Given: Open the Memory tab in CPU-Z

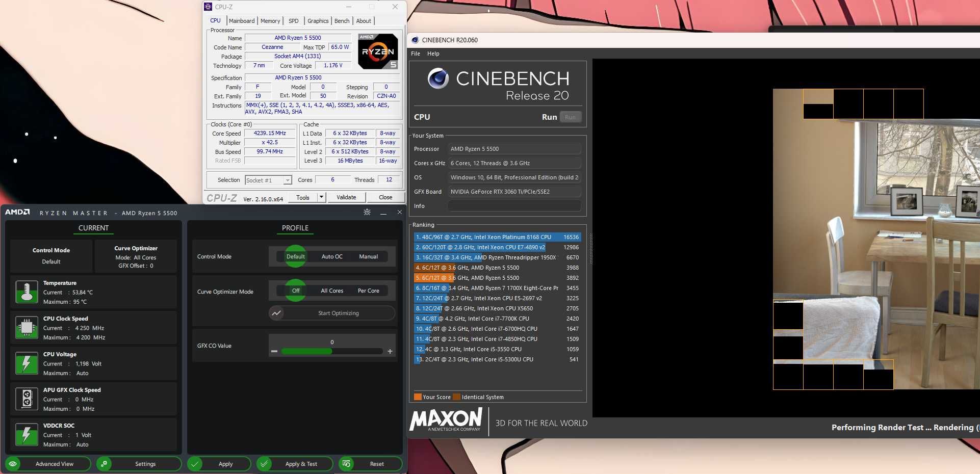Looking at the screenshot, I should [270, 21].
